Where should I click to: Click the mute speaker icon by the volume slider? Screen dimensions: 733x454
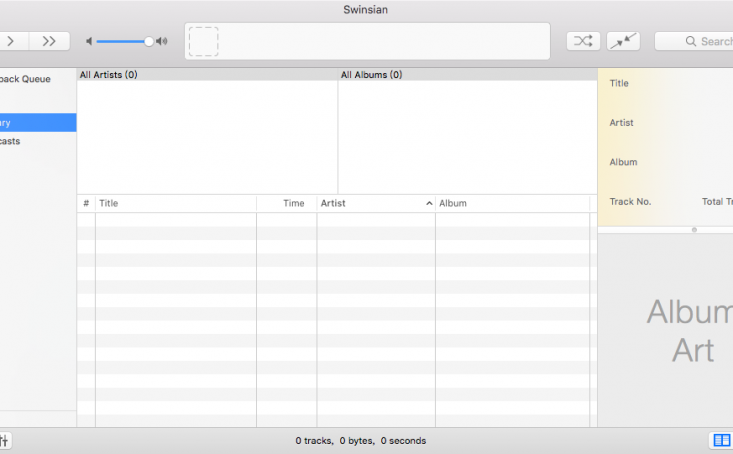pyautogui.click(x=89, y=42)
